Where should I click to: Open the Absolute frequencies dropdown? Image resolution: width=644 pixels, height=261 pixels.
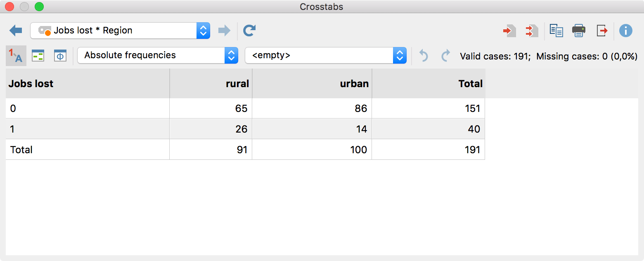click(x=158, y=55)
